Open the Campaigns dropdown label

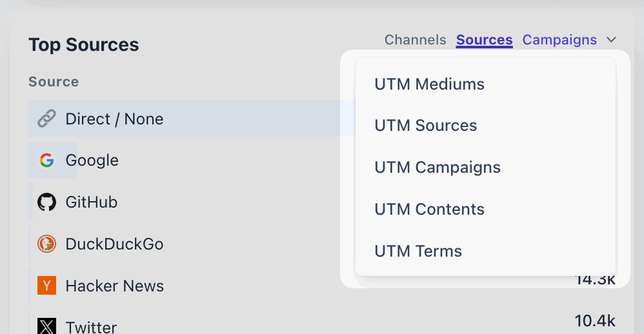(559, 40)
